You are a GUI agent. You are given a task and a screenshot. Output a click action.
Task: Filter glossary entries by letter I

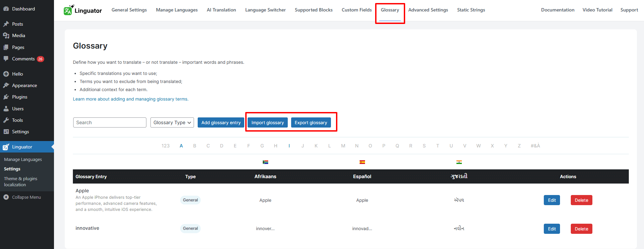click(x=289, y=146)
